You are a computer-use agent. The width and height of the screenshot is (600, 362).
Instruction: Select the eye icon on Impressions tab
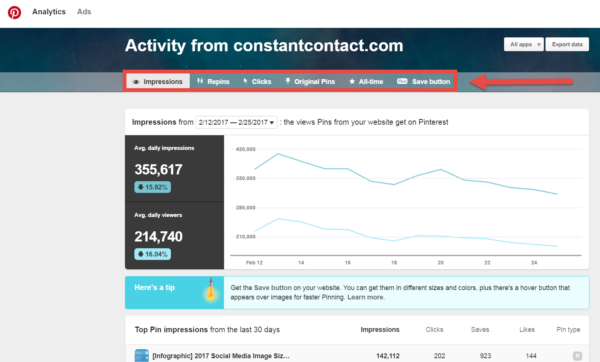(x=135, y=82)
